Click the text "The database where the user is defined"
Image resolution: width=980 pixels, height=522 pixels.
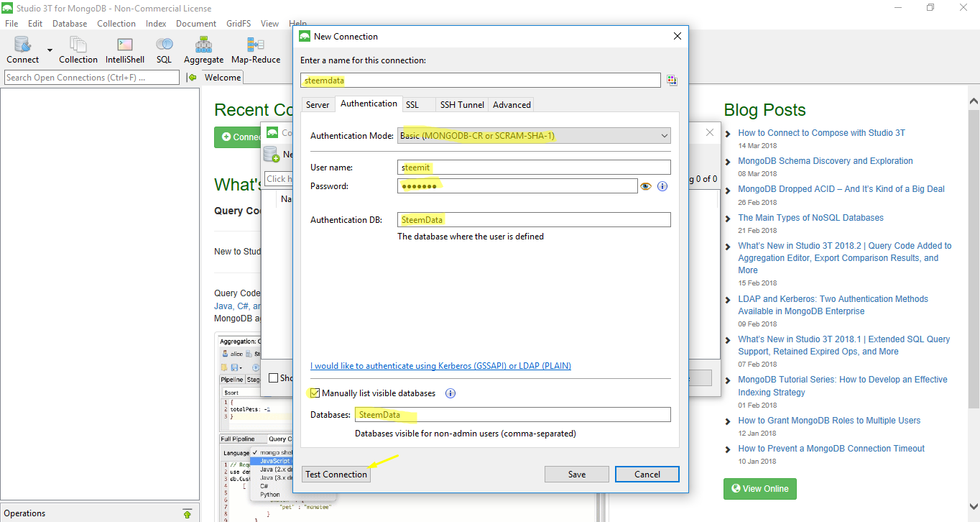pos(471,237)
